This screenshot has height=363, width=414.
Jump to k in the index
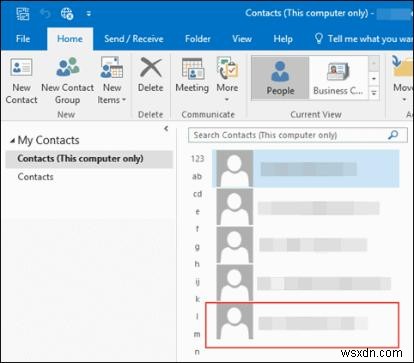click(197, 299)
